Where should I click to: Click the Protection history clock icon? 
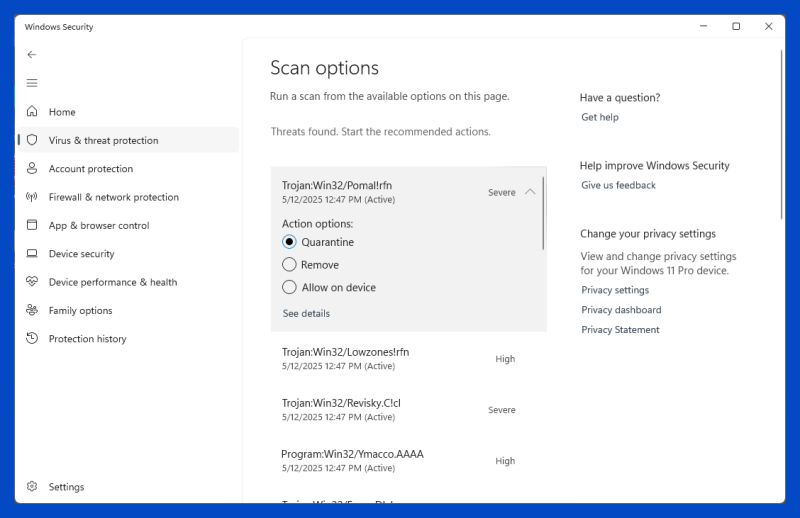coord(32,338)
